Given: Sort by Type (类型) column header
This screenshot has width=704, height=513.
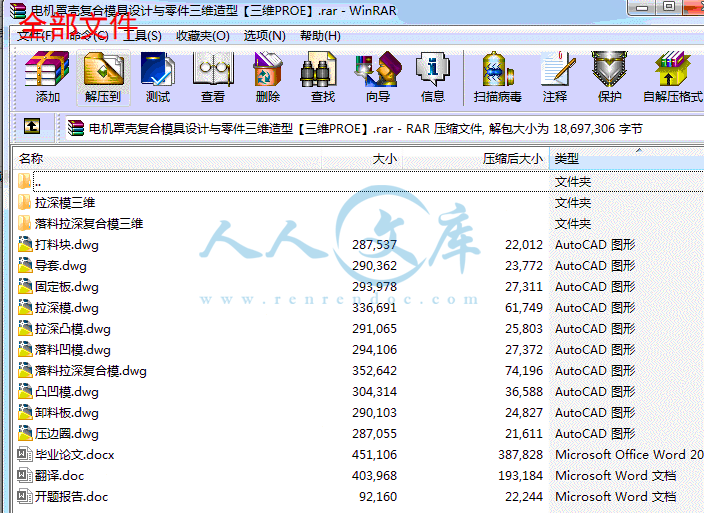Looking at the screenshot, I should pyautogui.click(x=626, y=158).
